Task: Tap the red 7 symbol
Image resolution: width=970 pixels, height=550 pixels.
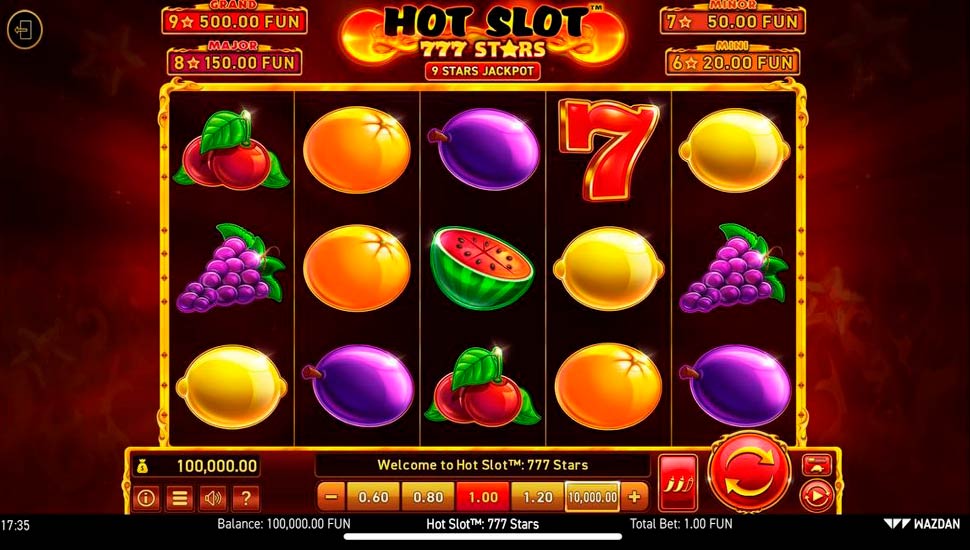Action: point(608,150)
